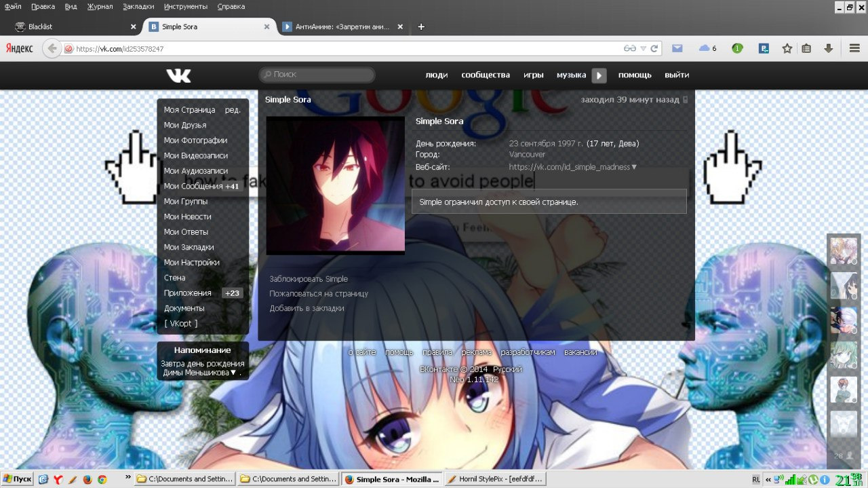Screen dimensions: 868x488
Task: Click the mobile device icon near last seen
Action: 685,100
